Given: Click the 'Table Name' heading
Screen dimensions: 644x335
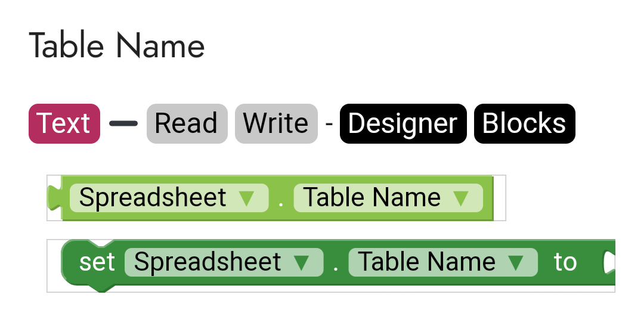Looking at the screenshot, I should coord(117,46).
